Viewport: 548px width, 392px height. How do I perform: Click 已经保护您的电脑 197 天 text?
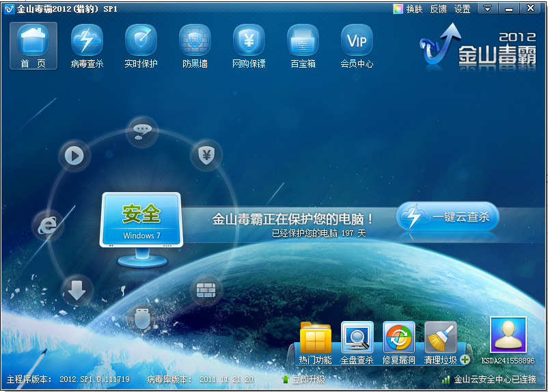click(318, 234)
